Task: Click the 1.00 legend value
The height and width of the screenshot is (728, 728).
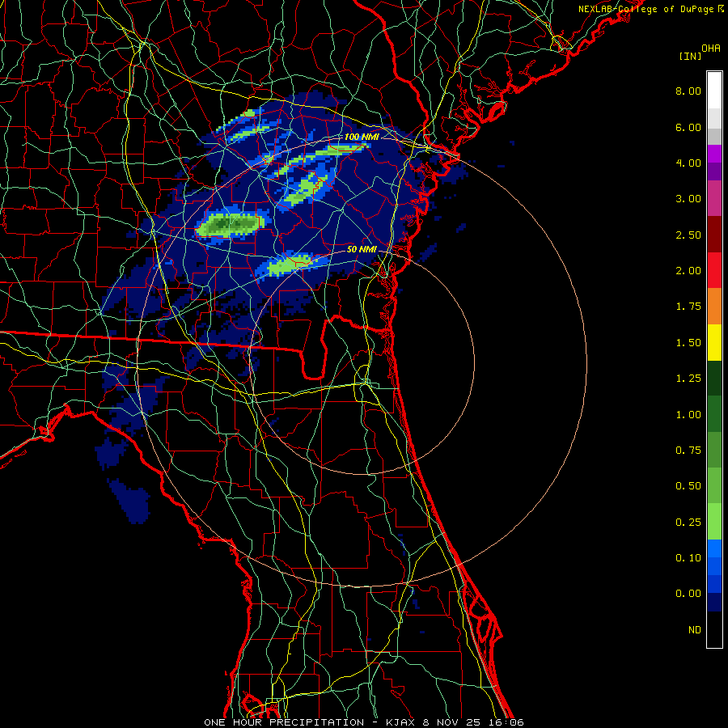Action: 688,415
